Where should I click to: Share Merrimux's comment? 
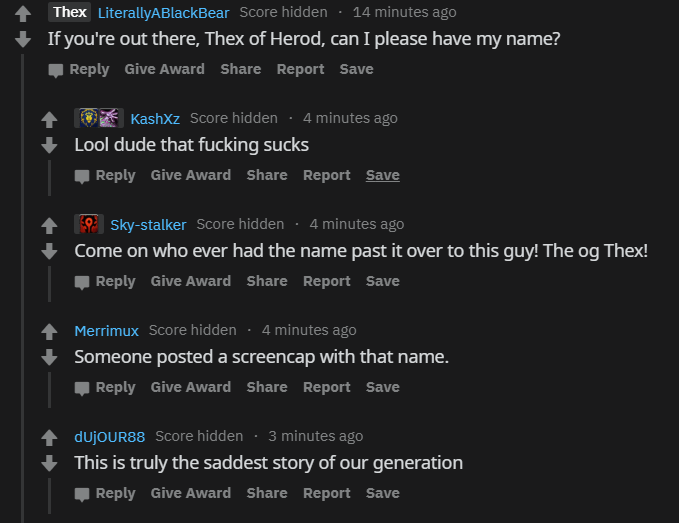tap(267, 387)
